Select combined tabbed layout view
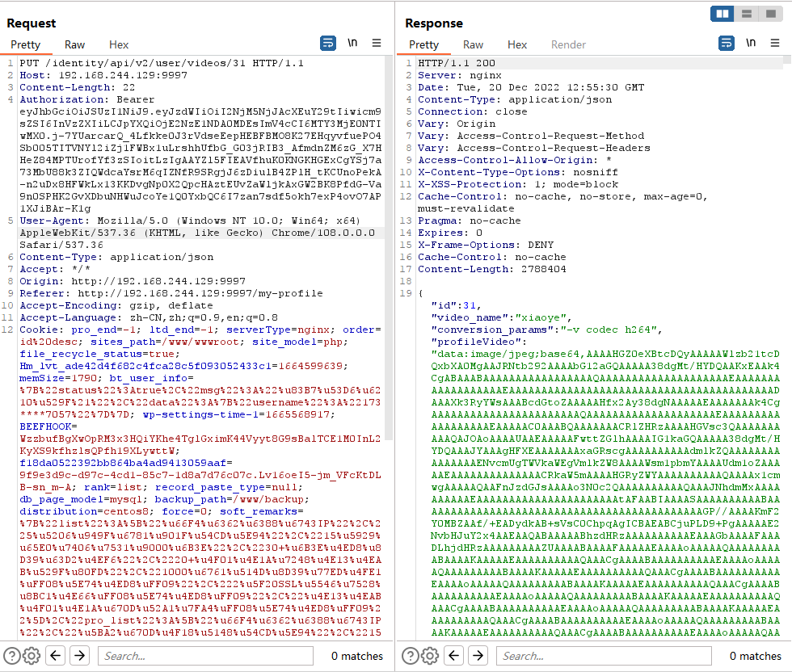The width and height of the screenshot is (792, 672). click(771, 14)
